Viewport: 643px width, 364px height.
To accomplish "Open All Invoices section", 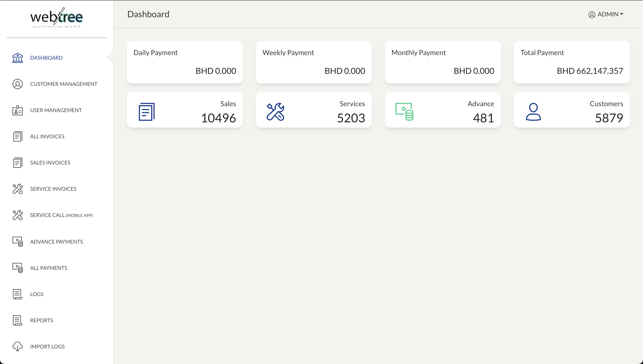I will pyautogui.click(x=47, y=136).
